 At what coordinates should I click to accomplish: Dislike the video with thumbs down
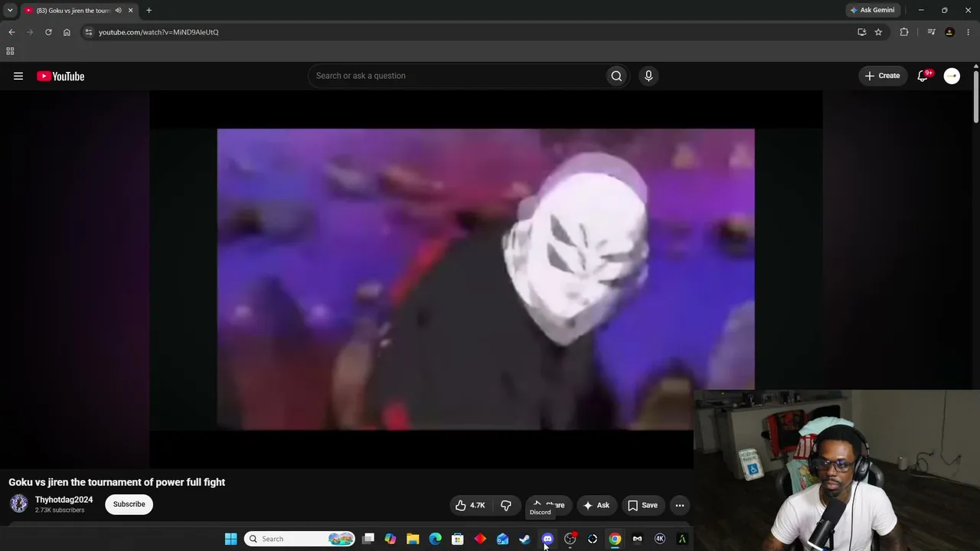tap(506, 505)
